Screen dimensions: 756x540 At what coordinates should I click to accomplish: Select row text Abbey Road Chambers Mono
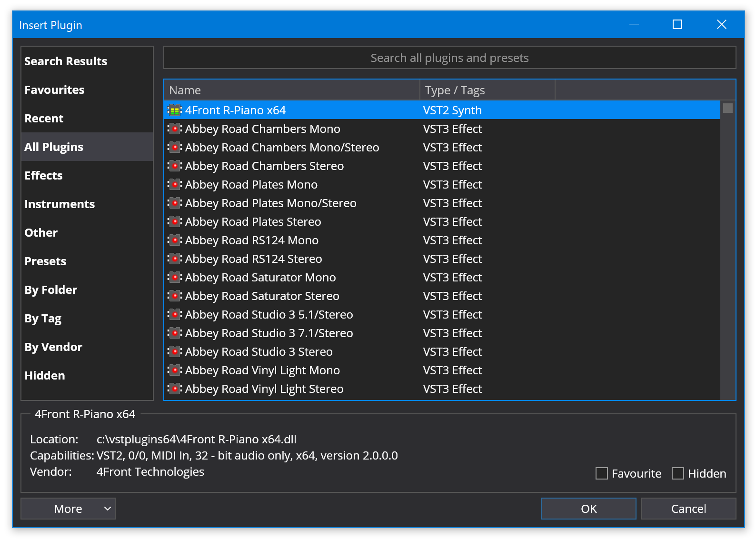(x=263, y=129)
